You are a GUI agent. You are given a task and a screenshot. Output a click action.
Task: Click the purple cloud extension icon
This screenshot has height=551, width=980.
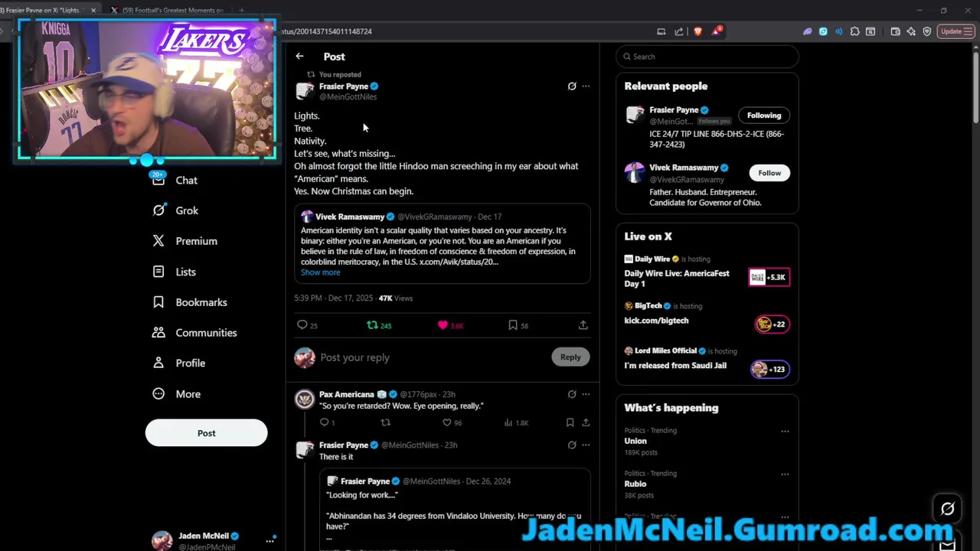(807, 31)
